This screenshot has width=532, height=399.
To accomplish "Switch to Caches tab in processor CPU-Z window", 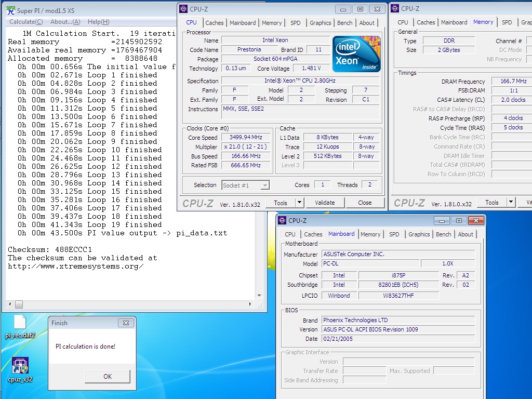I will (215, 23).
